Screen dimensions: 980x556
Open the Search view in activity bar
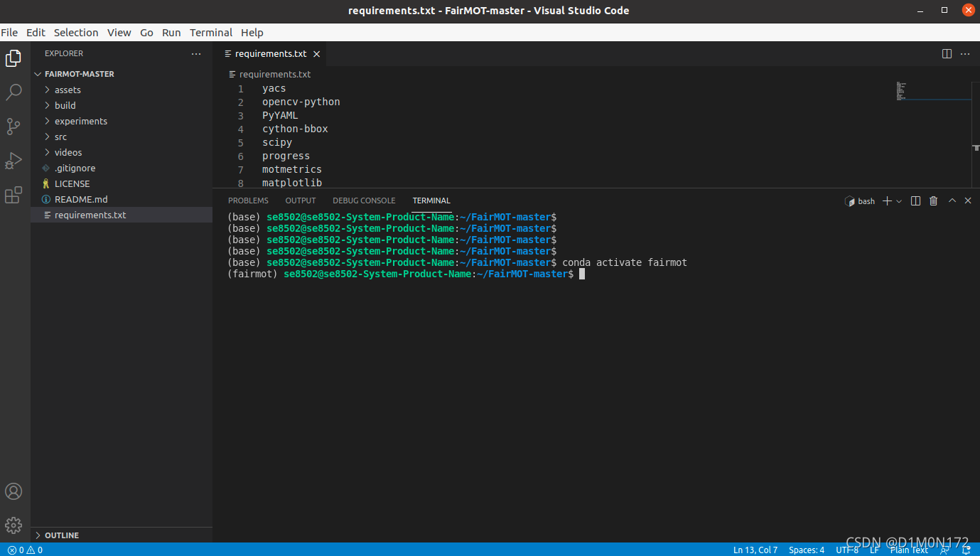pyautogui.click(x=14, y=92)
